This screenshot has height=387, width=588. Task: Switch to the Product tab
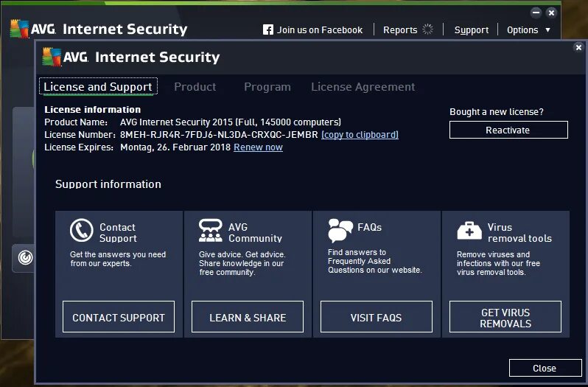click(195, 87)
